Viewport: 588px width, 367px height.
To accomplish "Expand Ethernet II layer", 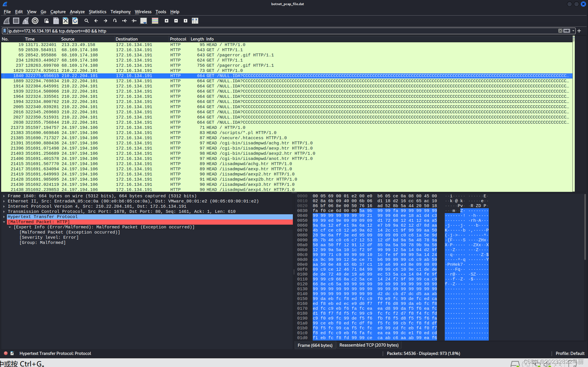I will (x=4, y=201).
